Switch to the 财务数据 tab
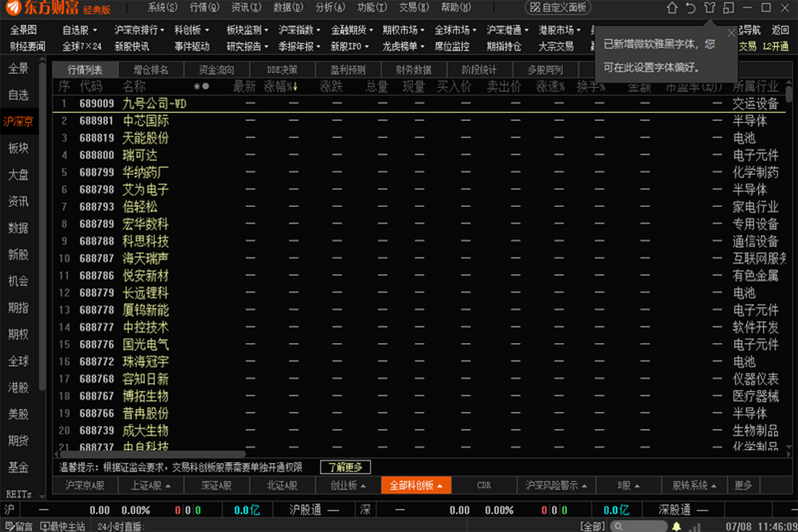 coord(414,70)
